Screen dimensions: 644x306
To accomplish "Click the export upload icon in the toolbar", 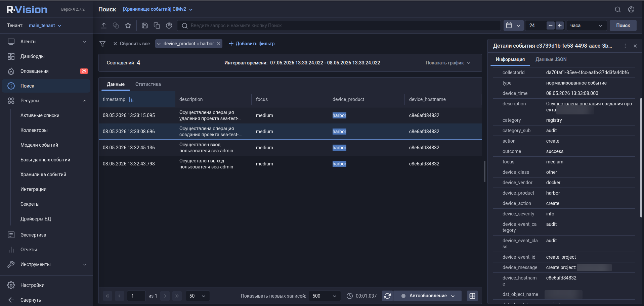I will pos(104,25).
